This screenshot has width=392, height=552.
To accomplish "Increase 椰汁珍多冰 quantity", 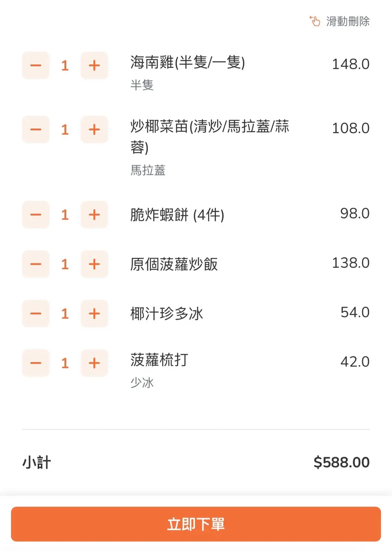I will coord(94,314).
